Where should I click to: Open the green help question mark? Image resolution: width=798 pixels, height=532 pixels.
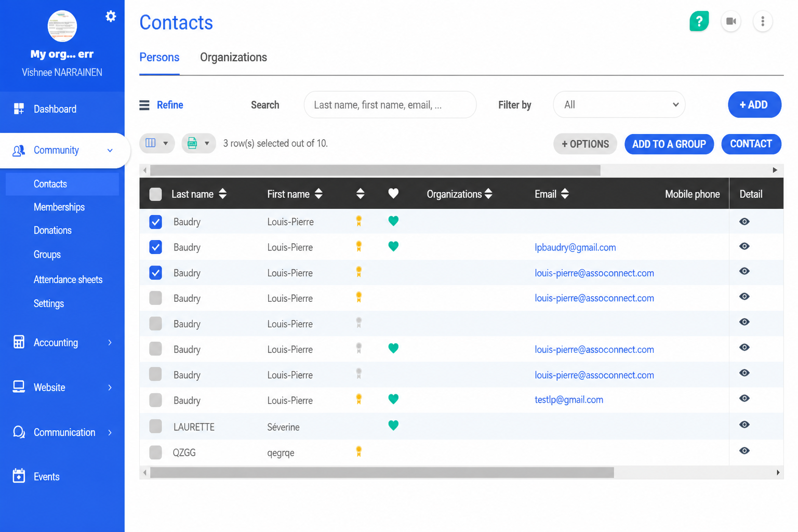point(699,21)
